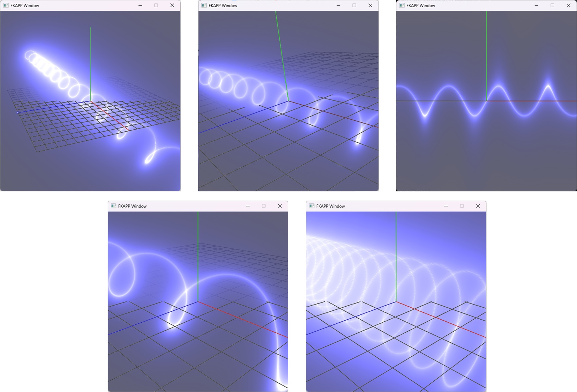Click the title text of bottom-left FKAPP Window
This screenshot has width=577, height=392.
[132, 206]
